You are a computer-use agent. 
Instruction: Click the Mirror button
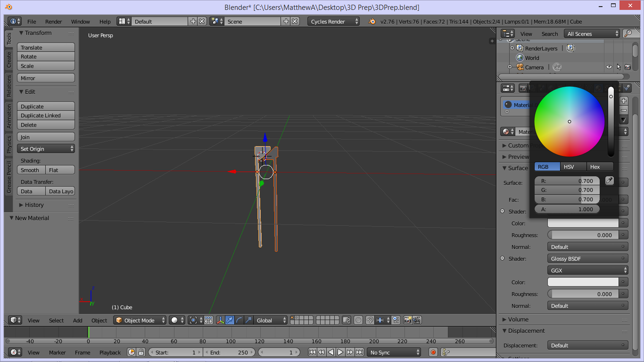tap(46, 78)
